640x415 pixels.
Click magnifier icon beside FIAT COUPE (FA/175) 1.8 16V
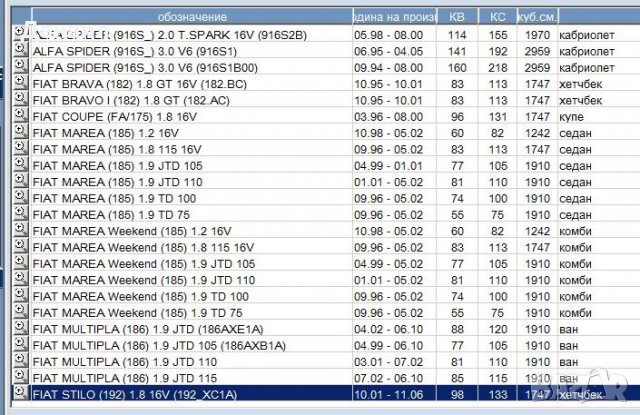coord(20,116)
